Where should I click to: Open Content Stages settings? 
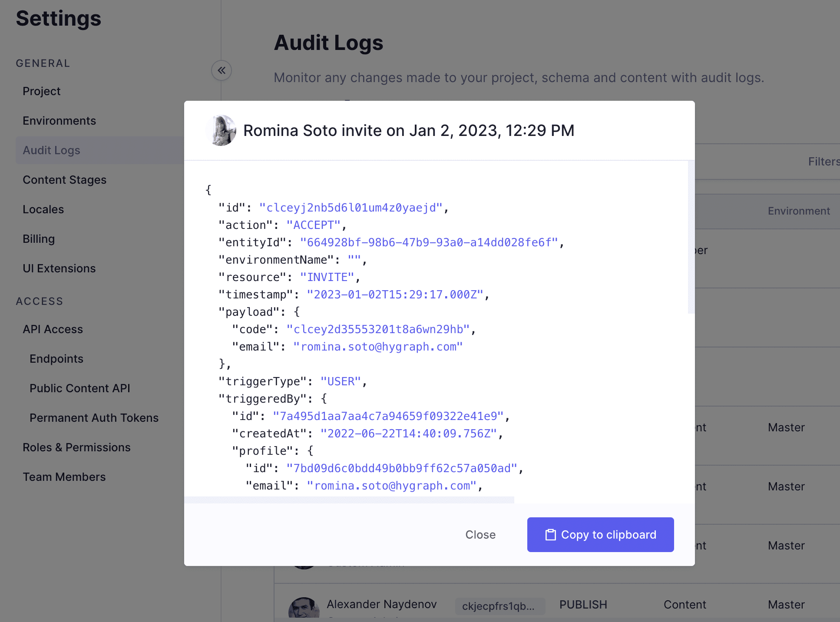[64, 179]
